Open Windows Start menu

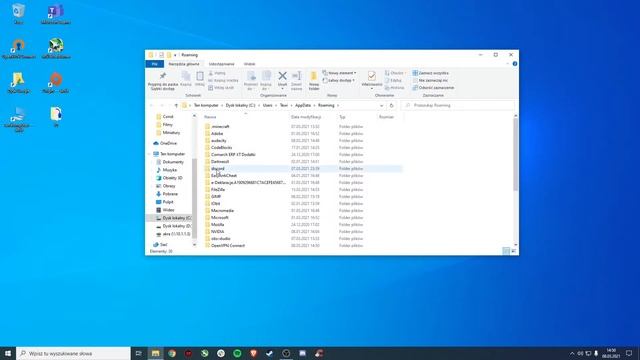tap(8, 353)
